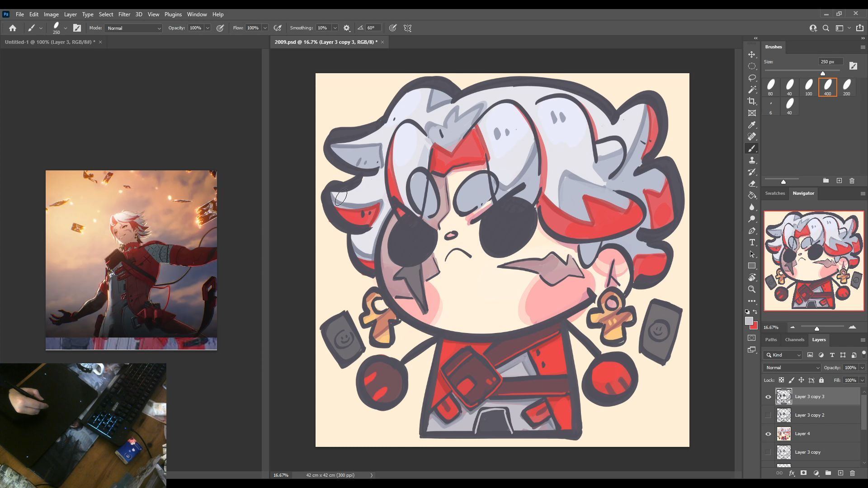This screenshot has height=488, width=868.
Task: Show Layer 3 copy 2 visibility
Action: click(768, 415)
